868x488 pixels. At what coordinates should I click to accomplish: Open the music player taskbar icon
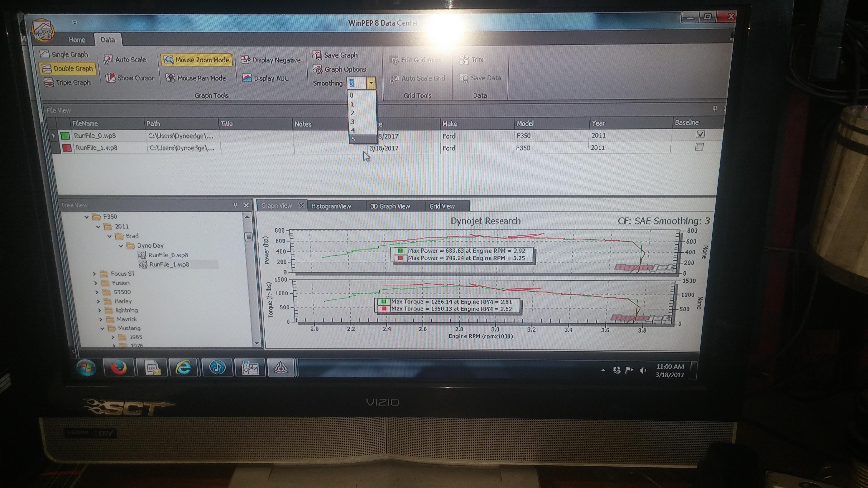[x=217, y=367]
